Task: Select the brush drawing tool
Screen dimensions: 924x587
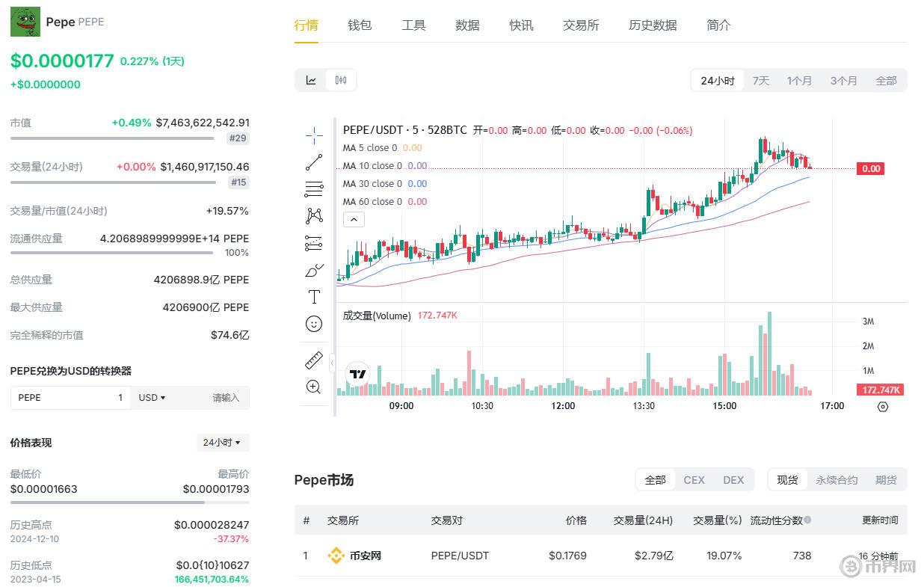Action: (x=314, y=270)
